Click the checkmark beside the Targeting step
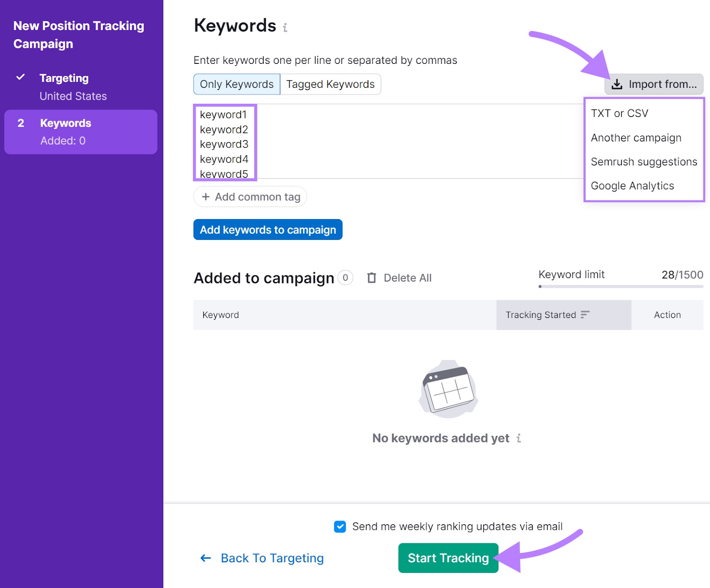 (x=20, y=77)
